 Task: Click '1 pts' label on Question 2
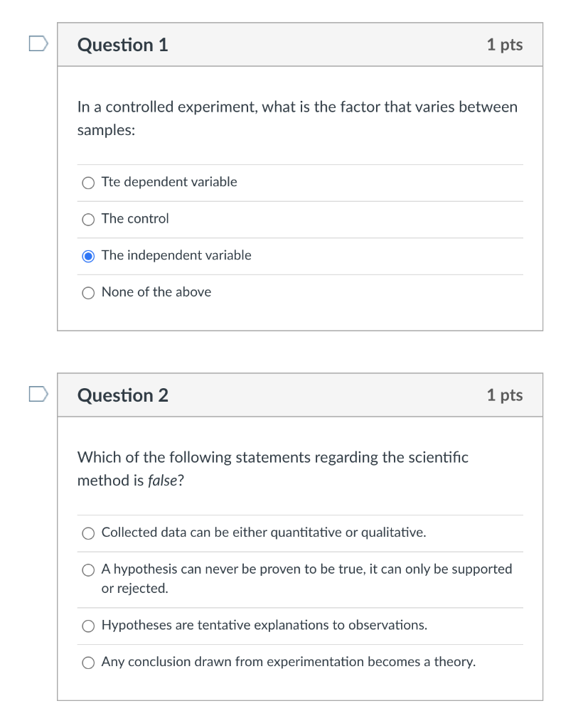tap(505, 395)
